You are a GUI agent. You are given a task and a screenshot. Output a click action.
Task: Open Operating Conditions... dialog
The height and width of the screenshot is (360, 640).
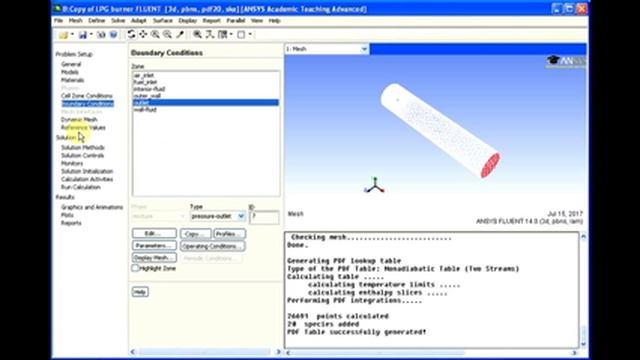pyautogui.click(x=212, y=246)
